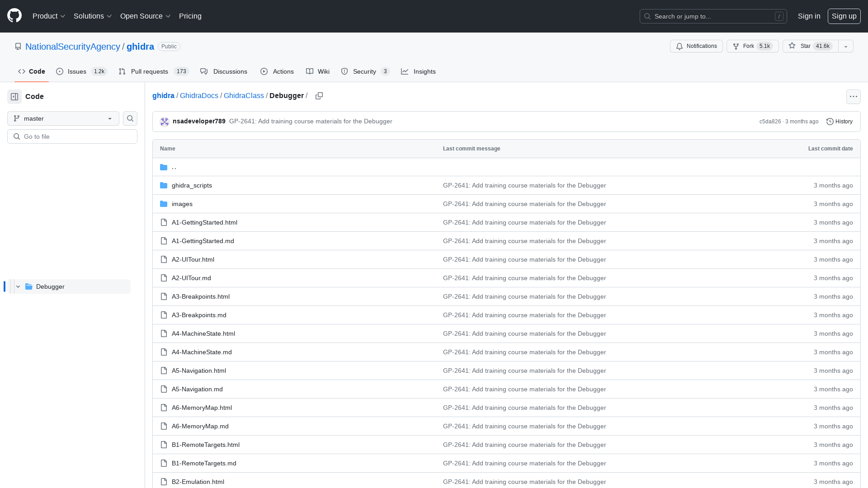Select the B1-RemoteTargets.html file icon
868x488 pixels.
(164, 445)
